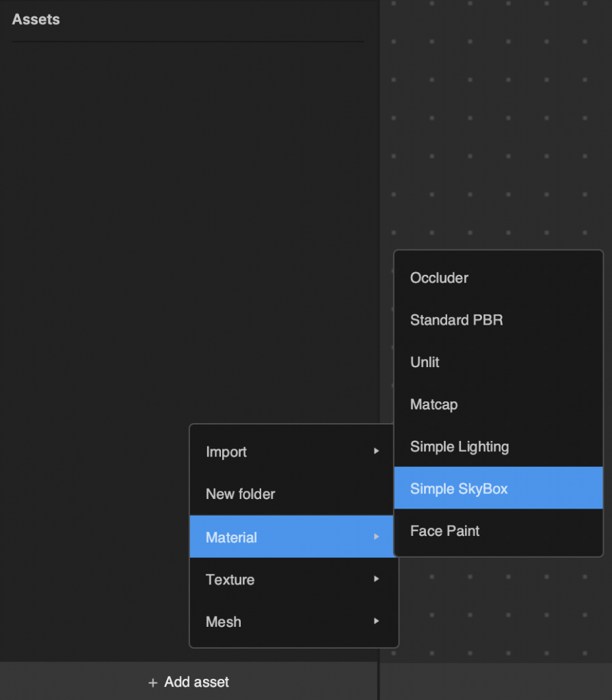
Task: Pick the highlighted Simple SkyBox material
Action: tap(498, 488)
